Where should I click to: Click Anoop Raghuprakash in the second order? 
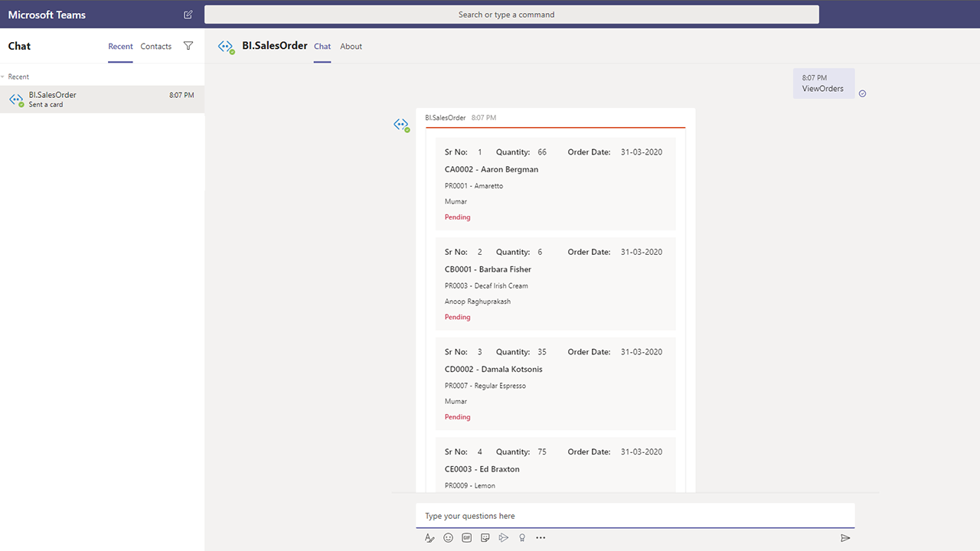pos(478,302)
